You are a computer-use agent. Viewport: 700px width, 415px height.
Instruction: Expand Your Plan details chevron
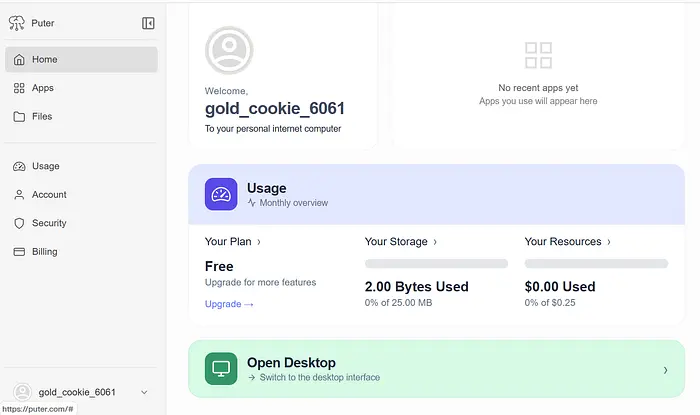pos(258,242)
